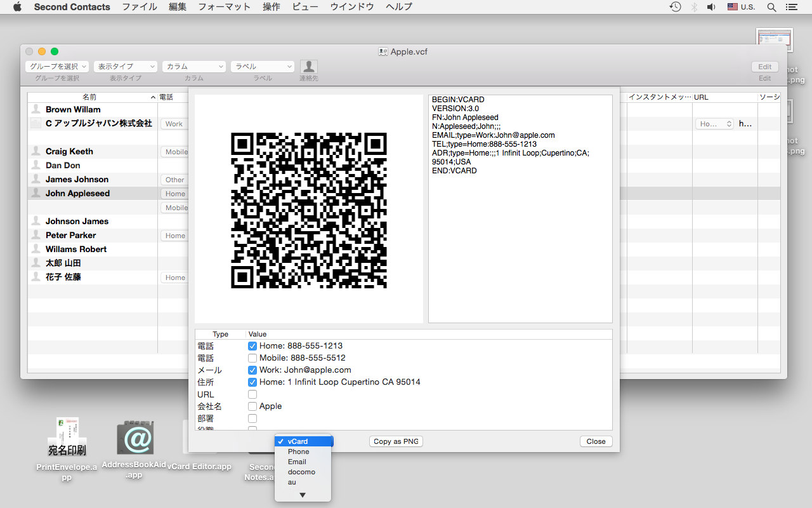This screenshot has width=812, height=508.
Task: Click the vCard text preview area
Action: (520, 209)
